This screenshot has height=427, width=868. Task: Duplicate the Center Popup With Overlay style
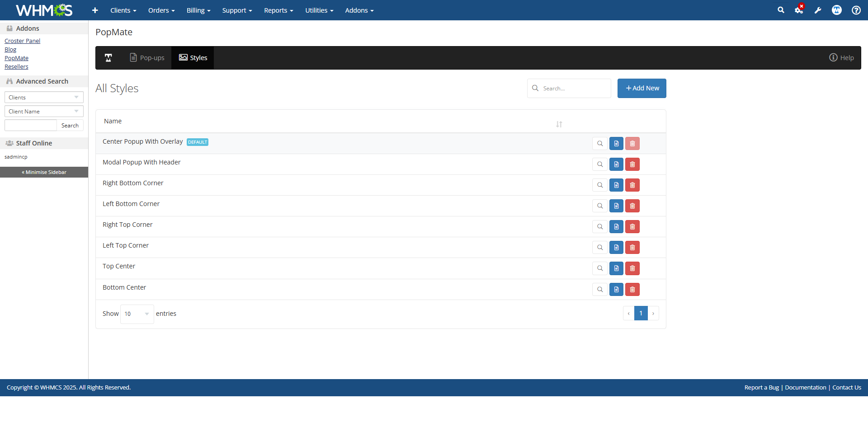[x=616, y=144]
